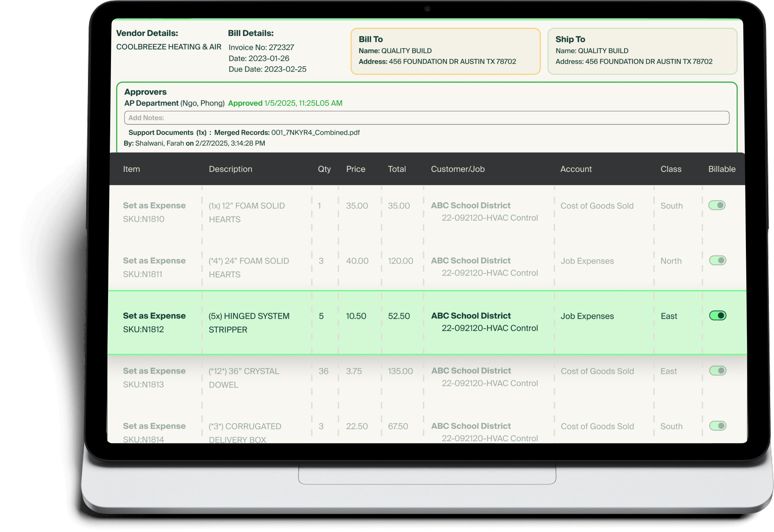Click Set as Expense for SKU:N1810
The width and height of the screenshot is (774, 532).
[x=154, y=206]
